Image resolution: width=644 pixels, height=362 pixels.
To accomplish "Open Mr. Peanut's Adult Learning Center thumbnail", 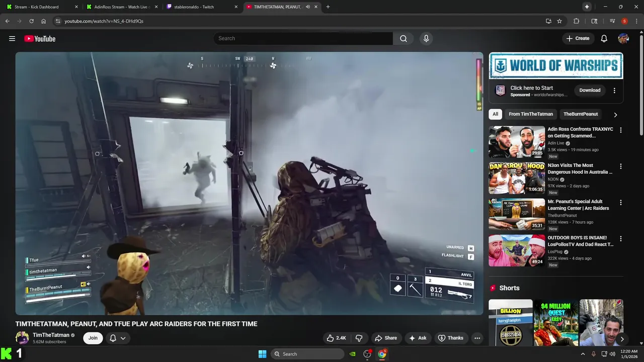I will click(517, 214).
